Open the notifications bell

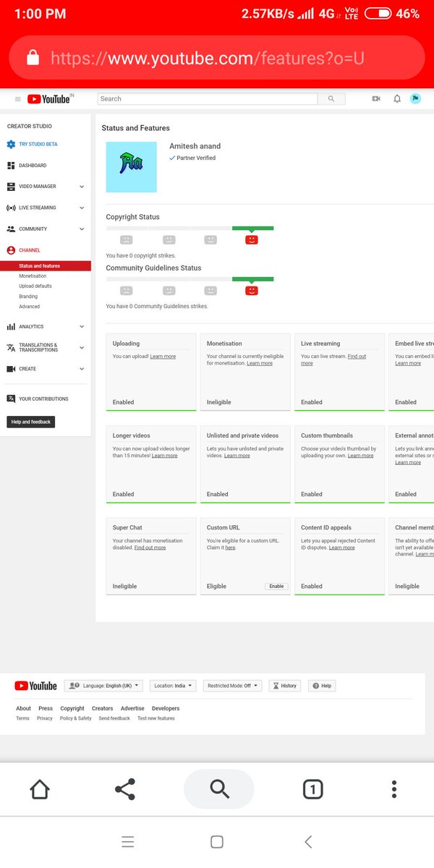pos(397,99)
